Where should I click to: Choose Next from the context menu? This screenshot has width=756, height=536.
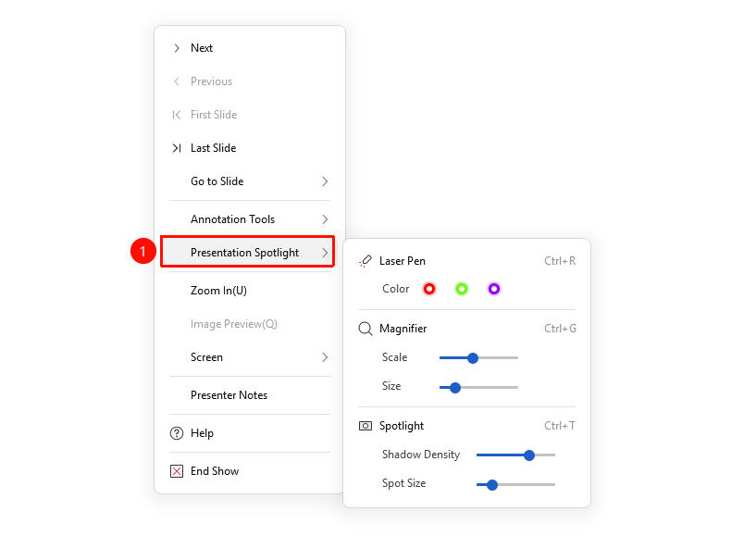tap(250, 48)
